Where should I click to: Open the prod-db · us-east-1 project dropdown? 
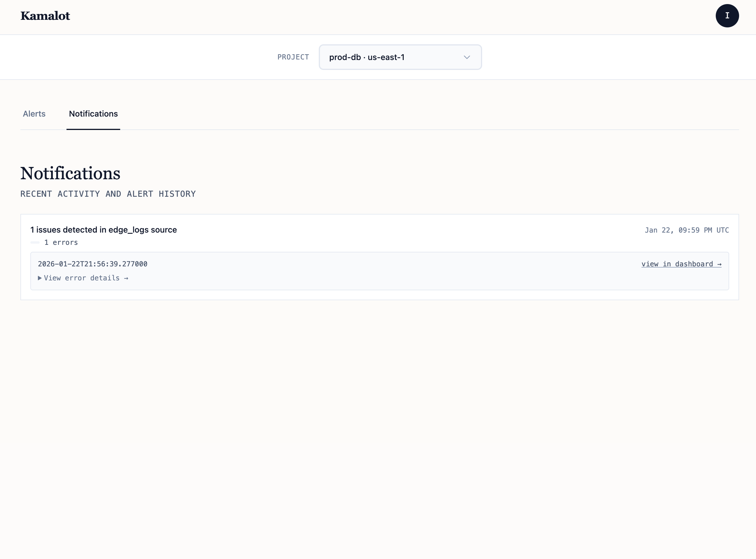400,57
